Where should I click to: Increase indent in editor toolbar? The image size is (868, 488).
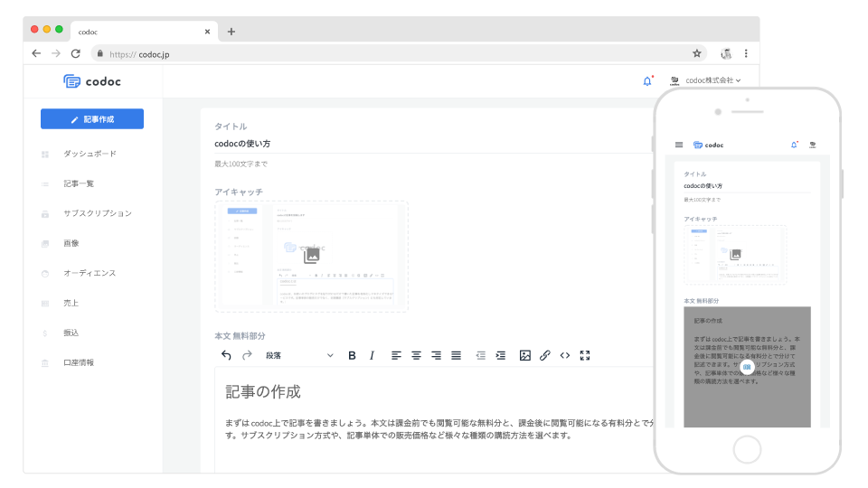pyautogui.click(x=500, y=355)
